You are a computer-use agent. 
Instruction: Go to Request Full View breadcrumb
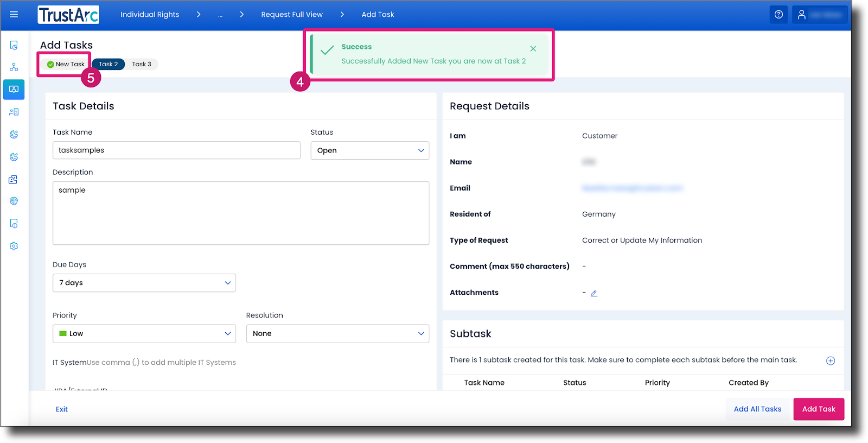[x=292, y=15]
